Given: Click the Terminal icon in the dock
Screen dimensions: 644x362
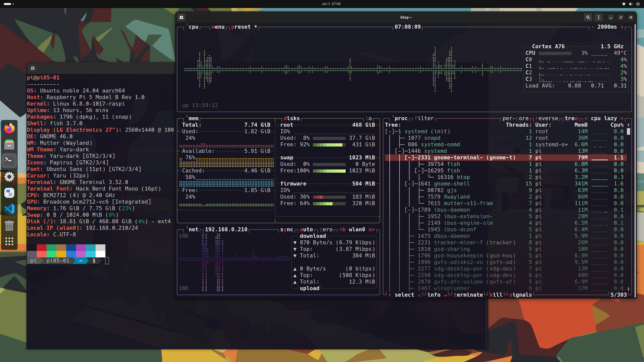Looking at the screenshot, I should click(9, 161).
